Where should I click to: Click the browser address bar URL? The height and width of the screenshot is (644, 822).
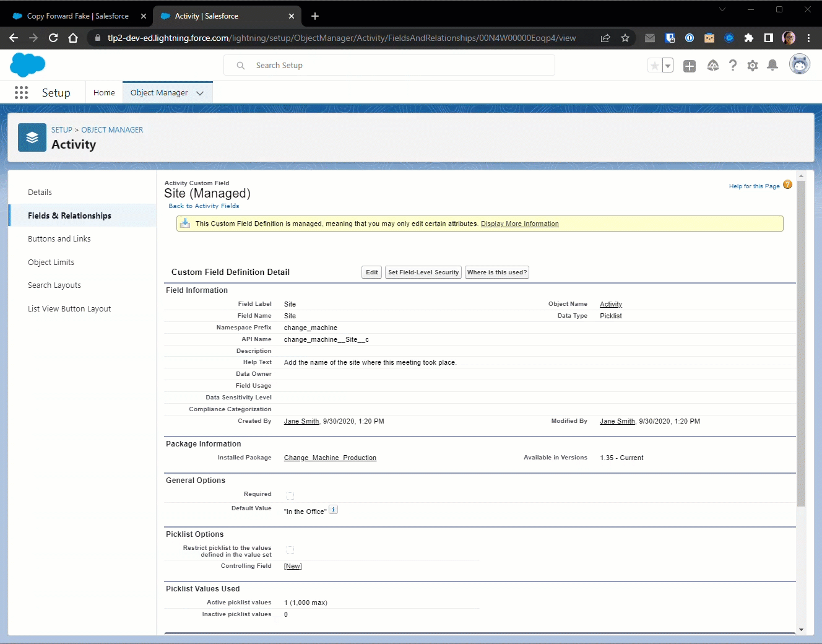tap(342, 38)
